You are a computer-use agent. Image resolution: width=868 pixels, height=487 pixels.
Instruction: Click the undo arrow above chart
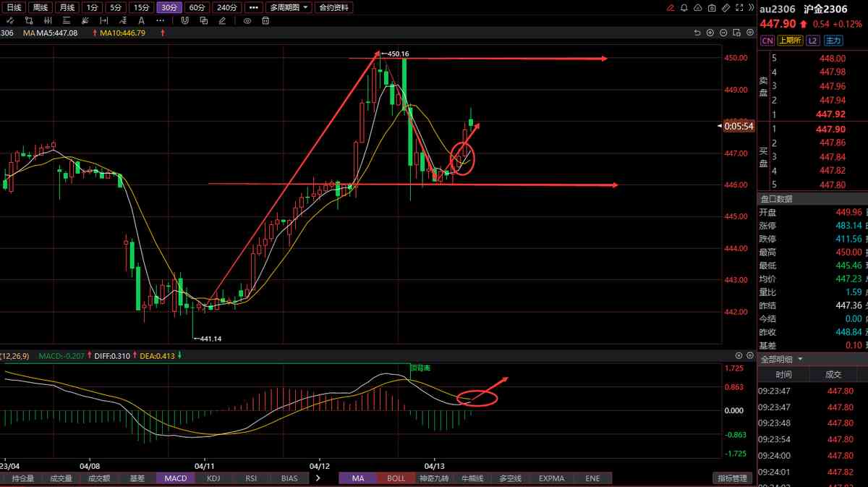[x=697, y=33]
